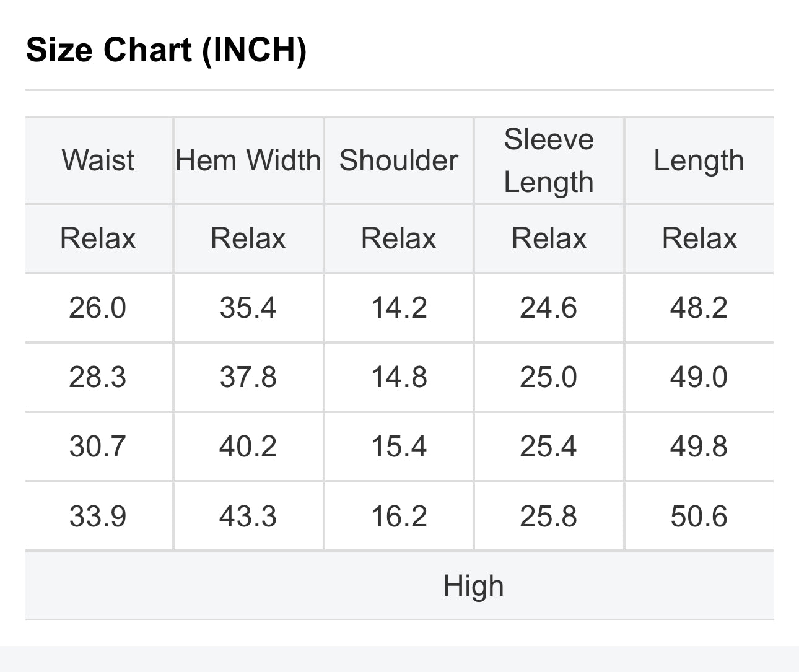This screenshot has width=799, height=672.
Task: Click the Sleeve Length column header
Action: 549,160
